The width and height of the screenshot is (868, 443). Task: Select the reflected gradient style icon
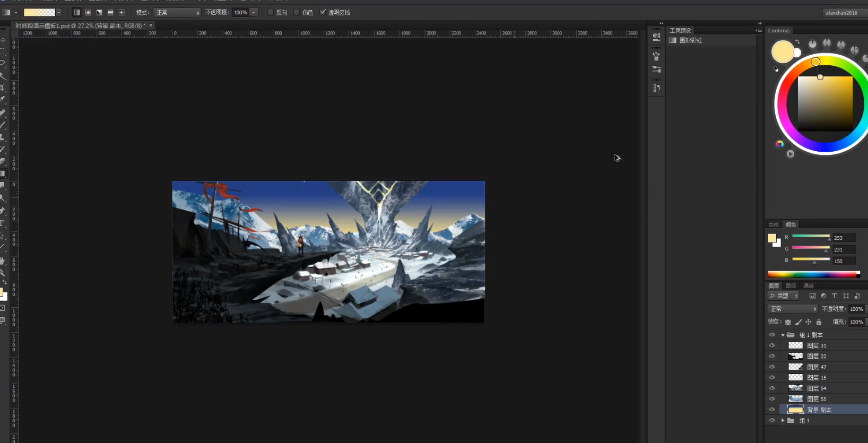coord(110,12)
